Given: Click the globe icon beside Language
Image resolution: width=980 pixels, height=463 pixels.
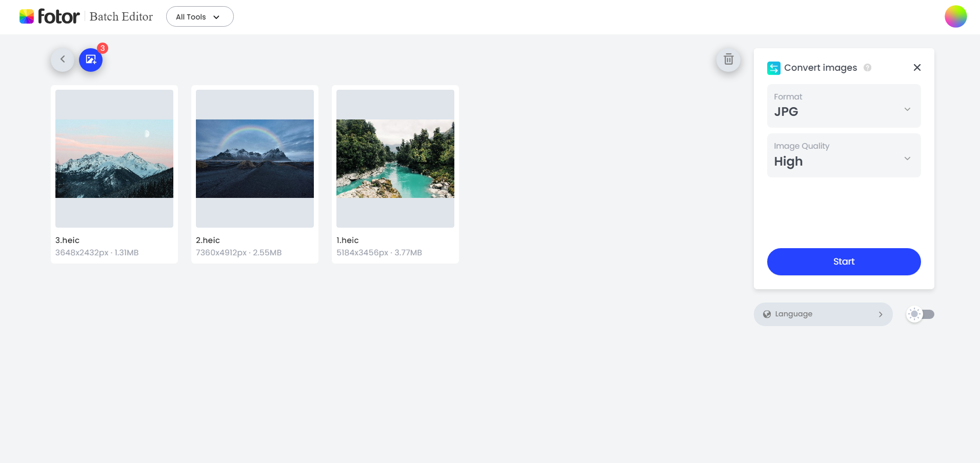Looking at the screenshot, I should pyautogui.click(x=767, y=314).
